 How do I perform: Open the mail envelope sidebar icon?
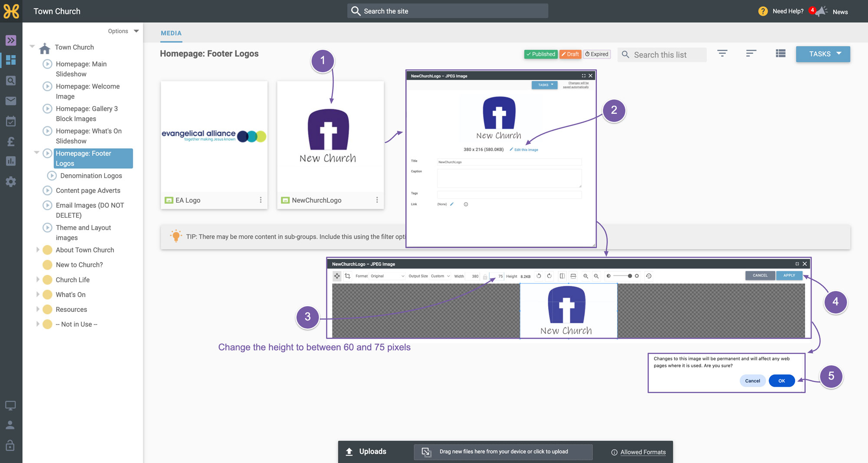pos(11,101)
